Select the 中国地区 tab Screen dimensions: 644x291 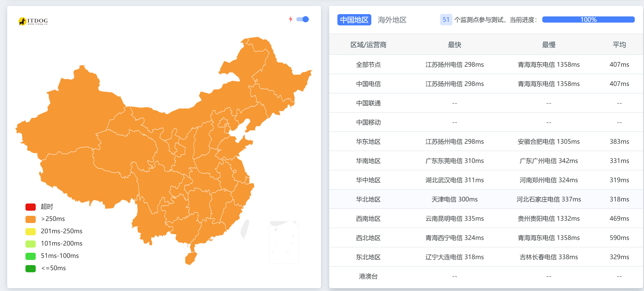[354, 20]
